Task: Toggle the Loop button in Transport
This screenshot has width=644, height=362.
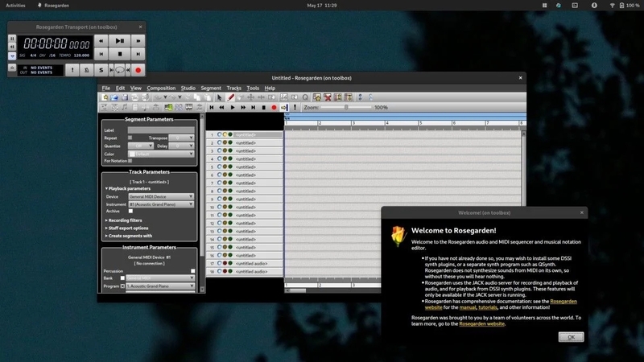Action: point(119,70)
